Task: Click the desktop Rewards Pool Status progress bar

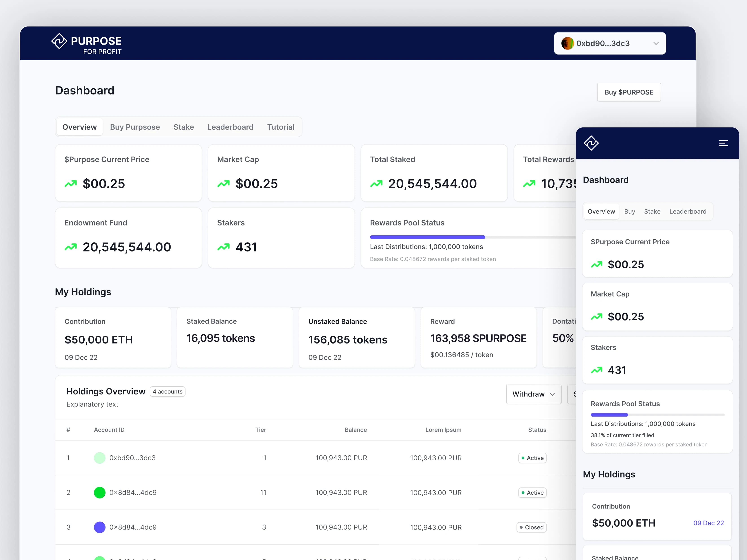Action: [x=473, y=237]
